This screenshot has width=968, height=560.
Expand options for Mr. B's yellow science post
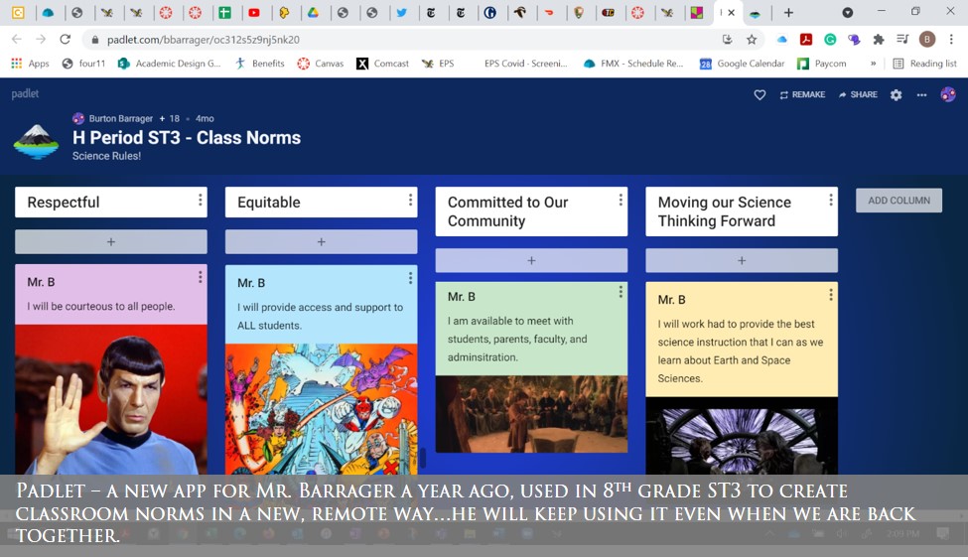[831, 295]
